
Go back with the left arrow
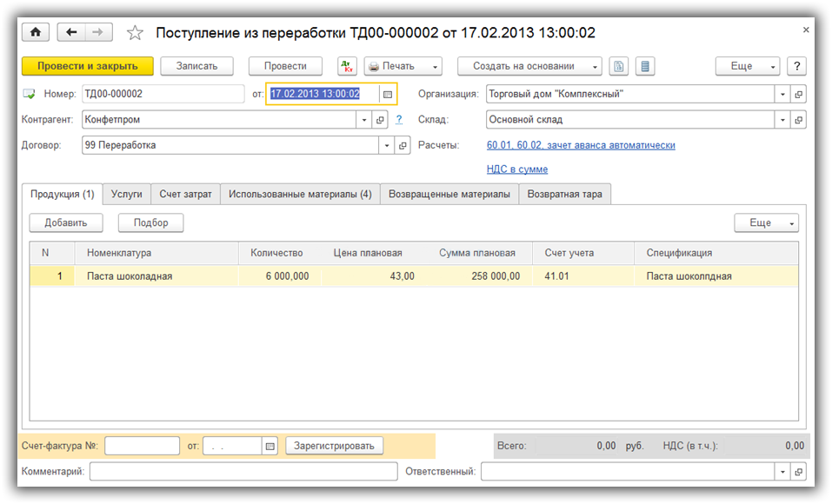(x=71, y=32)
